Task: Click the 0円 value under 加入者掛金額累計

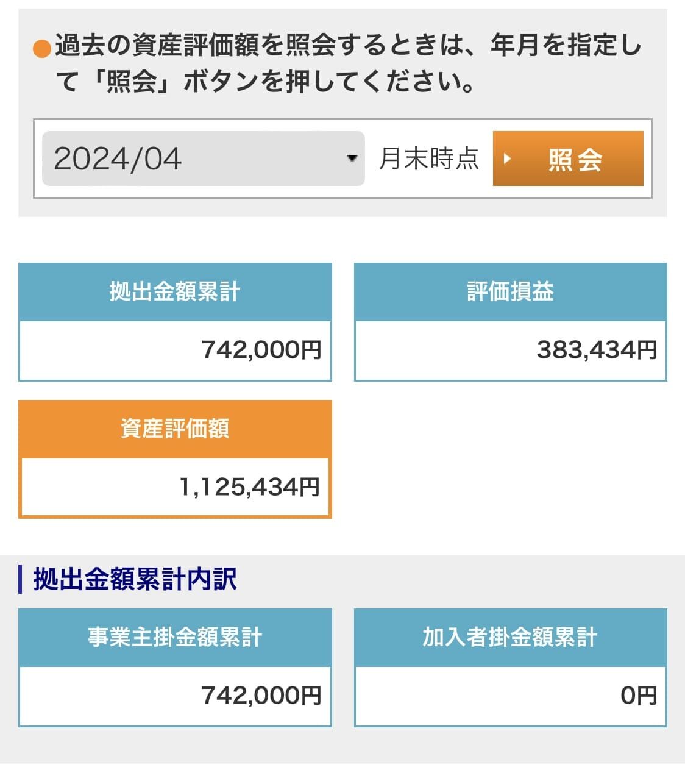Action: 639,696
